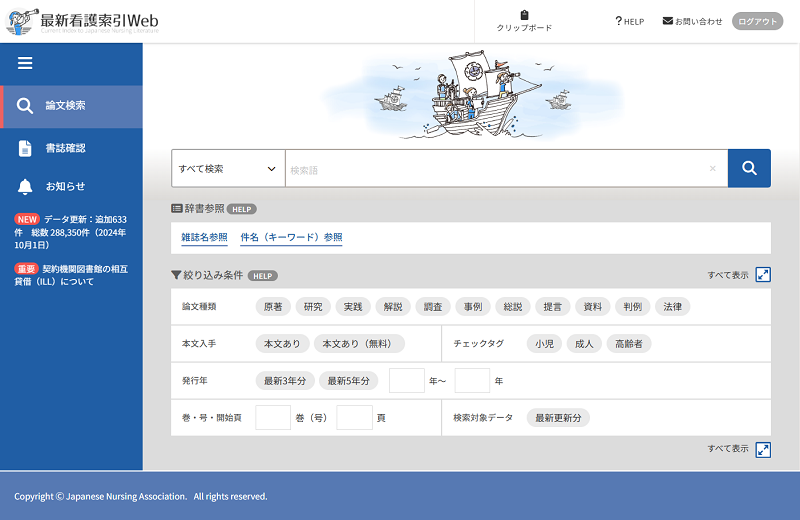Click the 論文検索 magnifier icon in sidebar
The width and height of the screenshot is (800, 520).
[24, 106]
